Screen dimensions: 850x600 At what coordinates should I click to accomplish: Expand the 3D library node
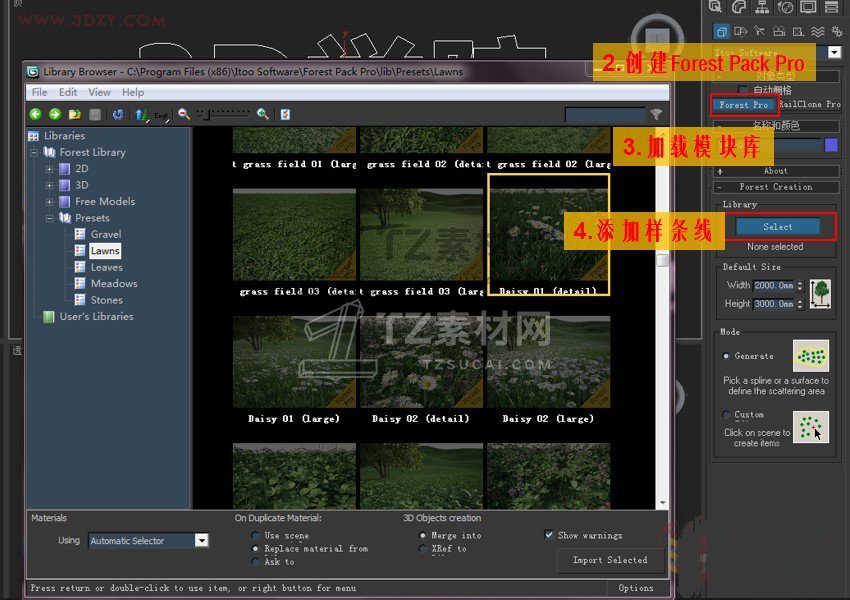49,185
